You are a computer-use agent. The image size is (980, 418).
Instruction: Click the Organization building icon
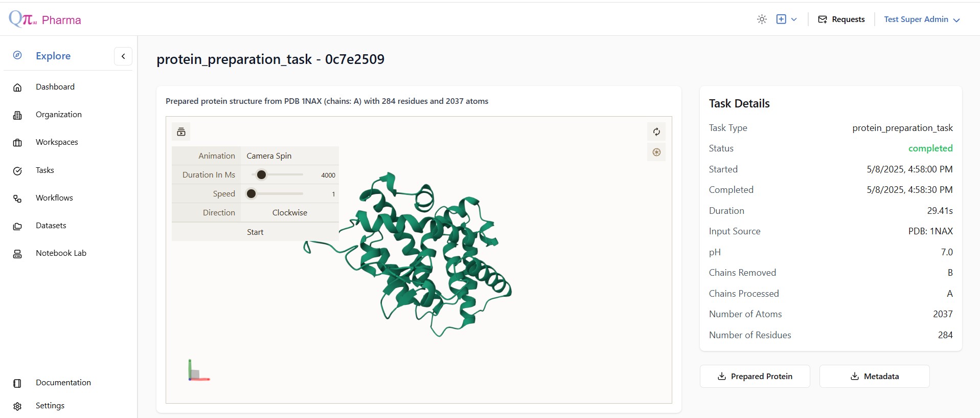[x=17, y=115]
